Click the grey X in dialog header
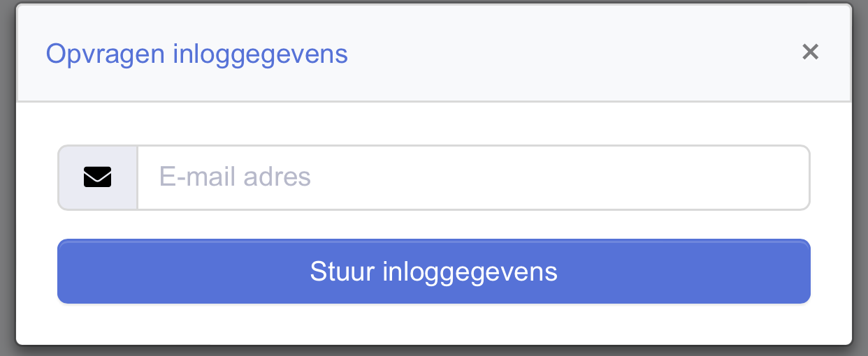Screen dimensions: 868x356 click(810, 52)
